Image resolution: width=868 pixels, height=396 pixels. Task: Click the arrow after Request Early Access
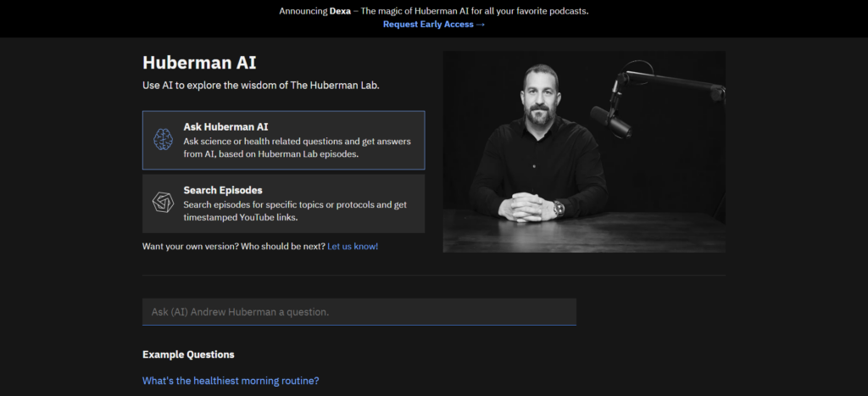click(481, 25)
